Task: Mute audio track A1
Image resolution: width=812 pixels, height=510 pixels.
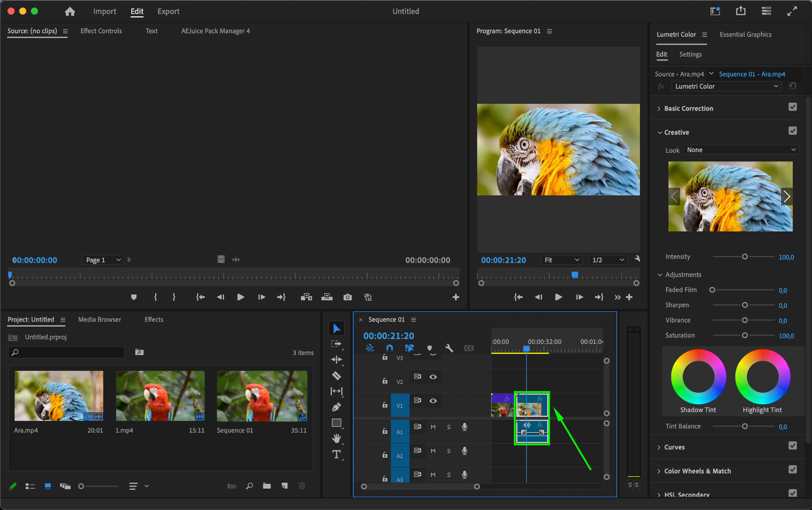Action: point(433,427)
